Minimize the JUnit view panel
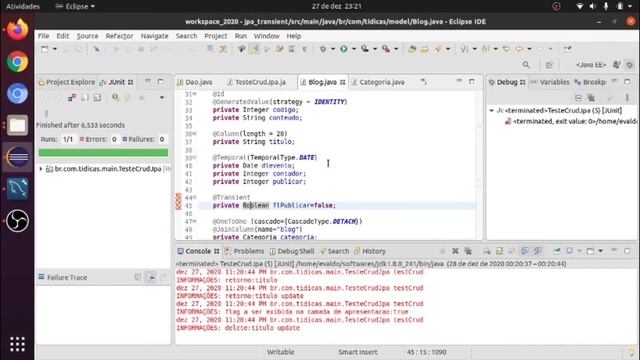The height and width of the screenshot is (360, 640). coord(148,82)
